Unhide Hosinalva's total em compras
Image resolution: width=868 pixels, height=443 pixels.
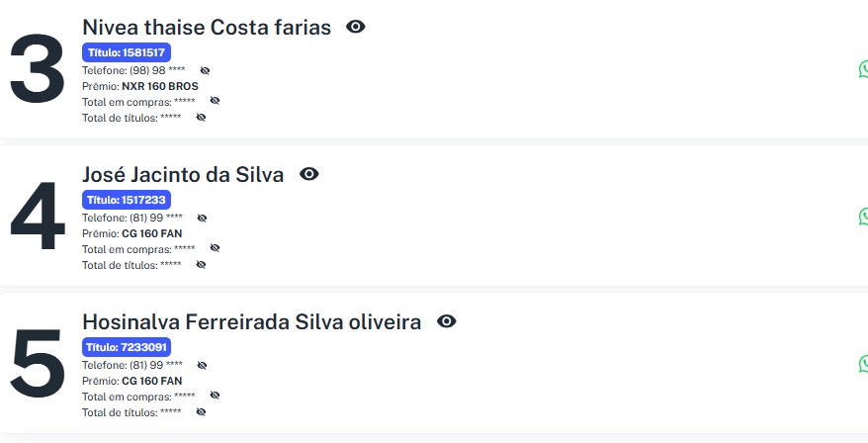(215, 396)
